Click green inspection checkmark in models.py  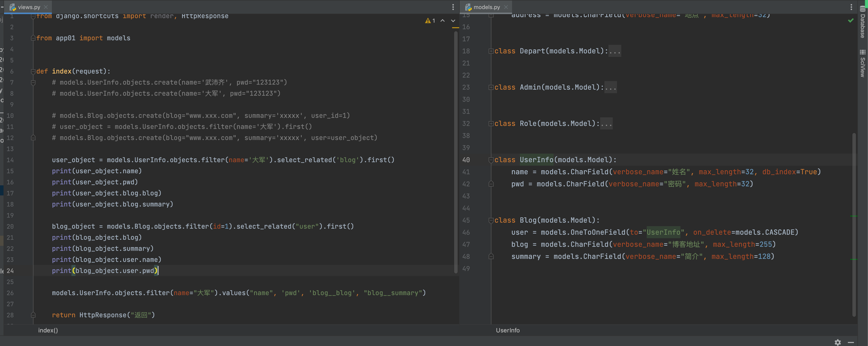click(850, 21)
